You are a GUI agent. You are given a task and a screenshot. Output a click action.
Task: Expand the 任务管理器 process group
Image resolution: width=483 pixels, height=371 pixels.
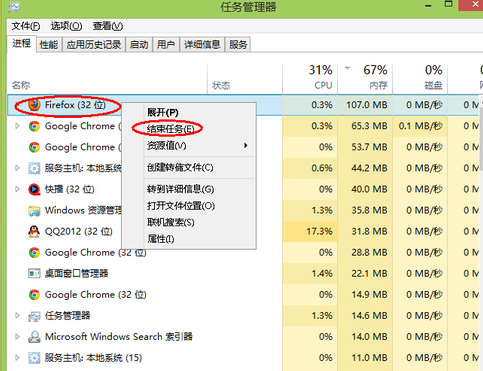(x=17, y=315)
